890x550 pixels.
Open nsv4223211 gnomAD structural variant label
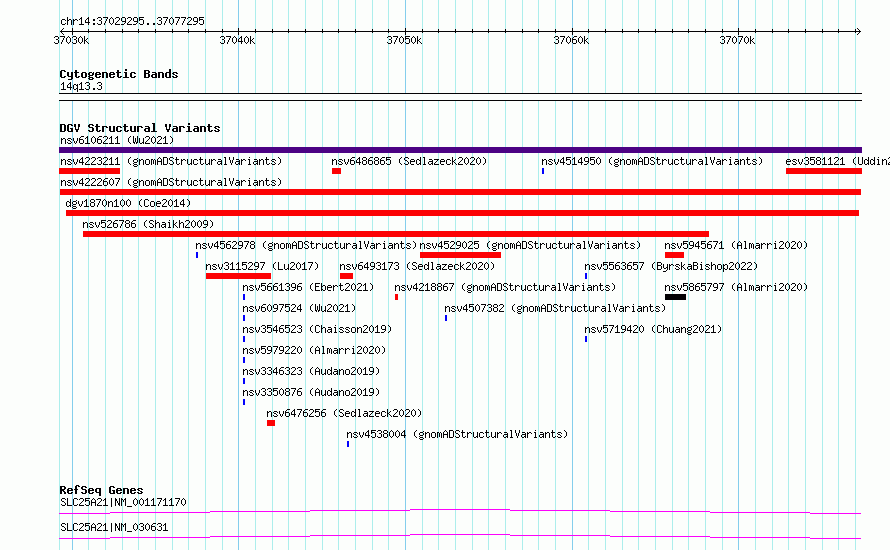click(x=171, y=161)
